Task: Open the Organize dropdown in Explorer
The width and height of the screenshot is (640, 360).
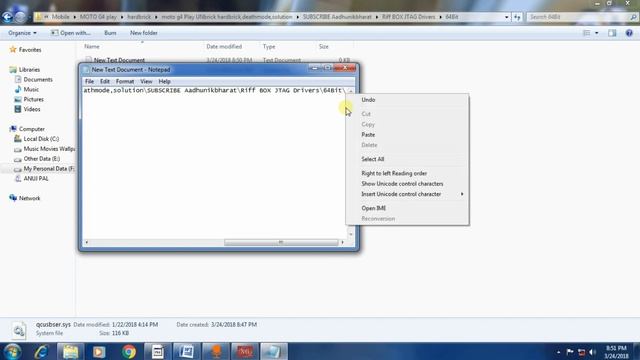Action: pos(22,33)
